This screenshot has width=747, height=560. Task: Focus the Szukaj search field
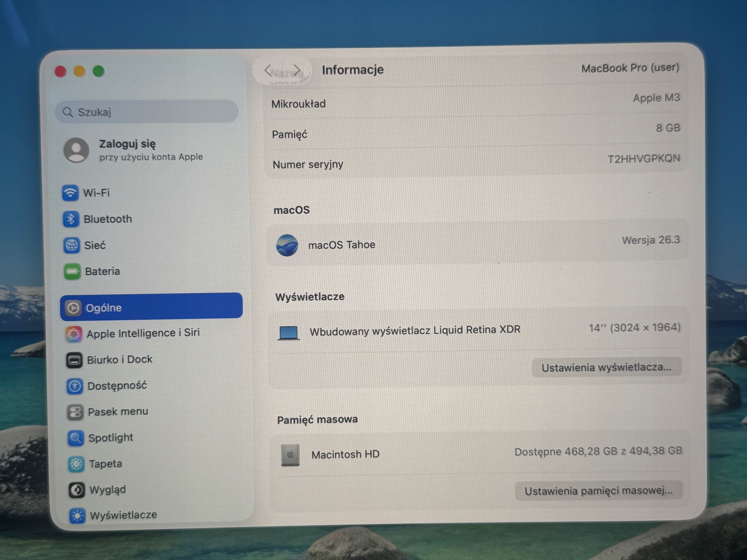coord(147,112)
